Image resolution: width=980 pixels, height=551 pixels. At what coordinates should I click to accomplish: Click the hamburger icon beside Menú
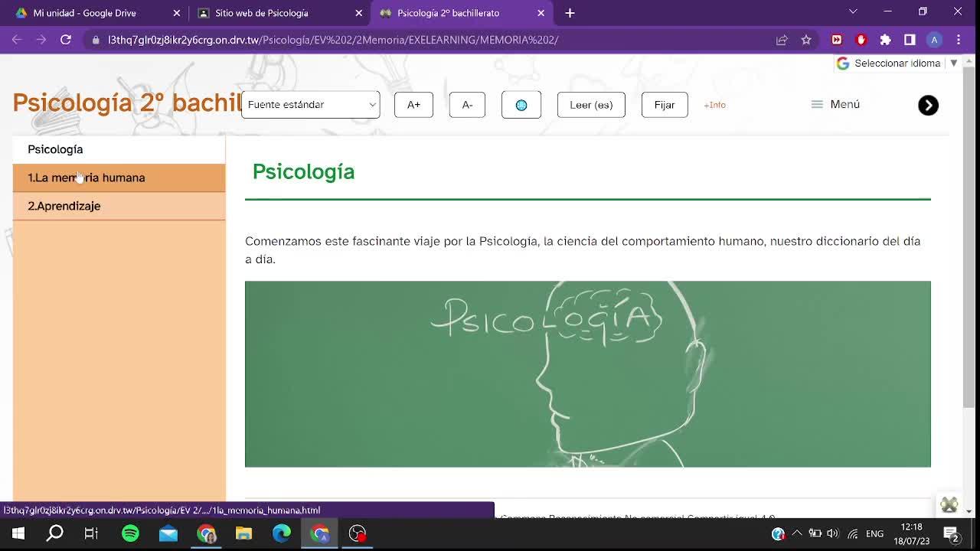pyautogui.click(x=817, y=104)
